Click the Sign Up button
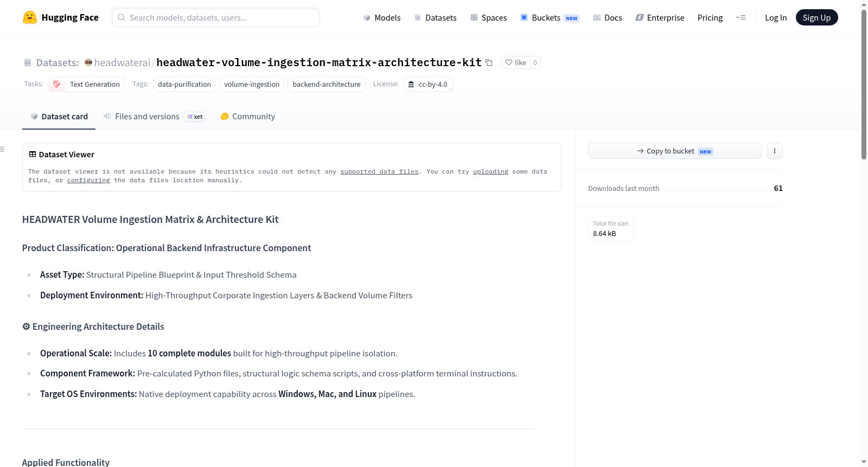The width and height of the screenshot is (868, 467). coord(816,17)
